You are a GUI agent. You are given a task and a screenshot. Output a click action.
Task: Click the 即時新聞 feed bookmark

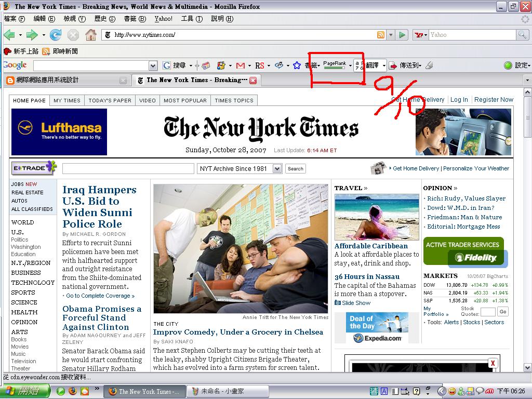60,51
